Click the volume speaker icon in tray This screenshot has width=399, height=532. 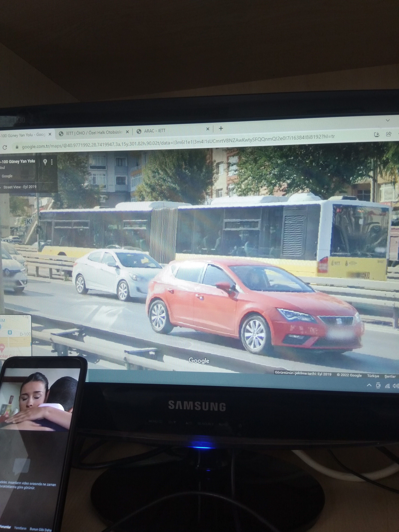395,386
